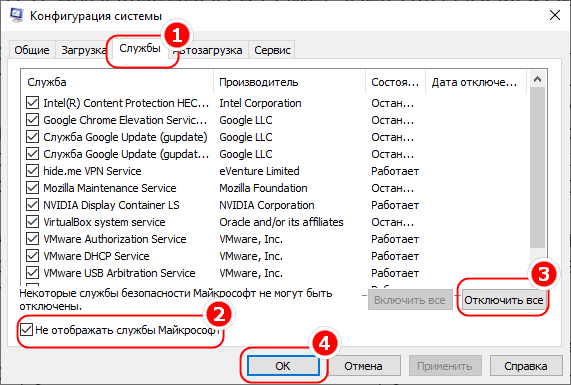Toggle 'Не отображать службы Майкрософт' checkbox
Image resolution: width=571 pixels, height=385 pixels.
[x=27, y=330]
